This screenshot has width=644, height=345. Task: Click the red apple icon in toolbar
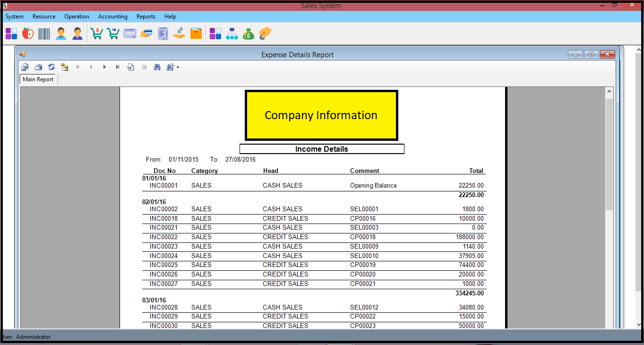[28, 34]
